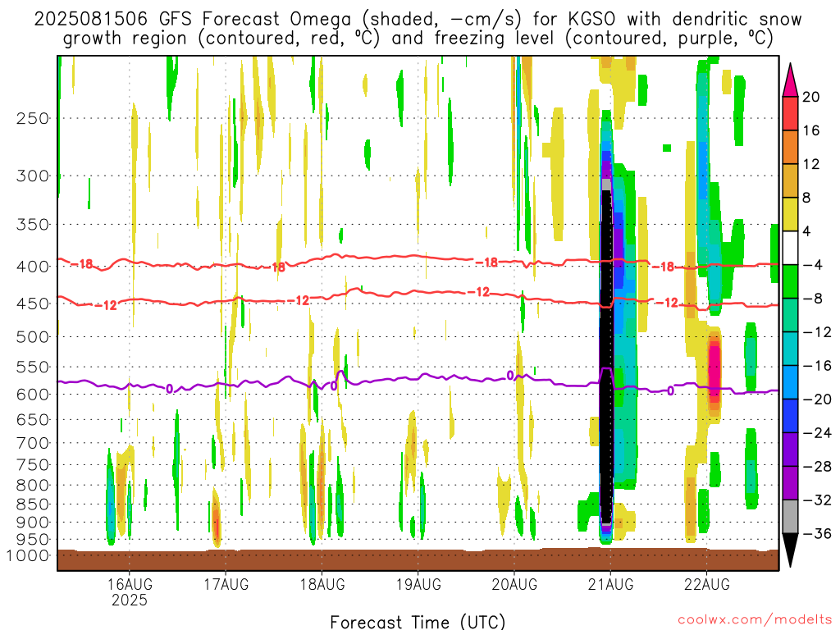840x630 pixels.
Task: Click the coolwx.com/modelts link
Action: [x=755, y=620]
